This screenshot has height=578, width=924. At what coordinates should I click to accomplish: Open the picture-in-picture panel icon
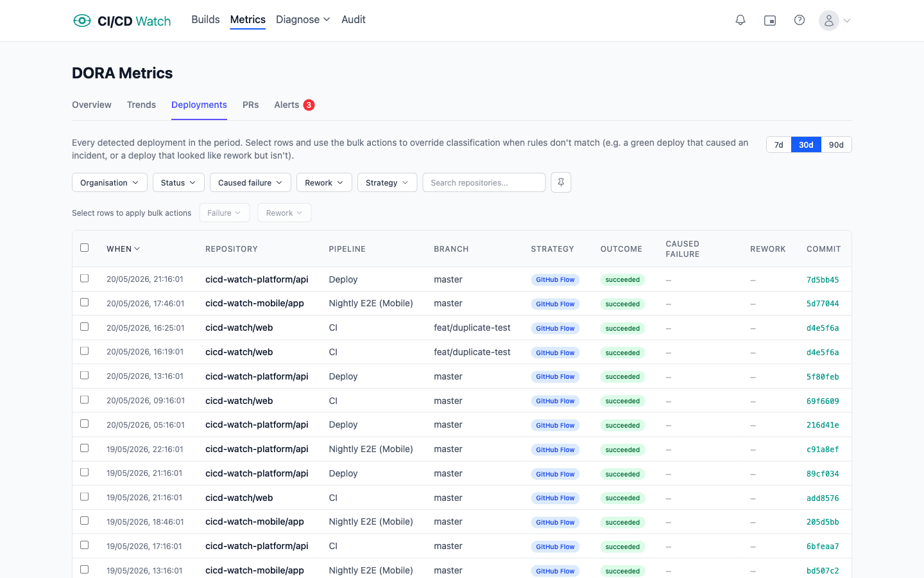pyautogui.click(x=770, y=21)
